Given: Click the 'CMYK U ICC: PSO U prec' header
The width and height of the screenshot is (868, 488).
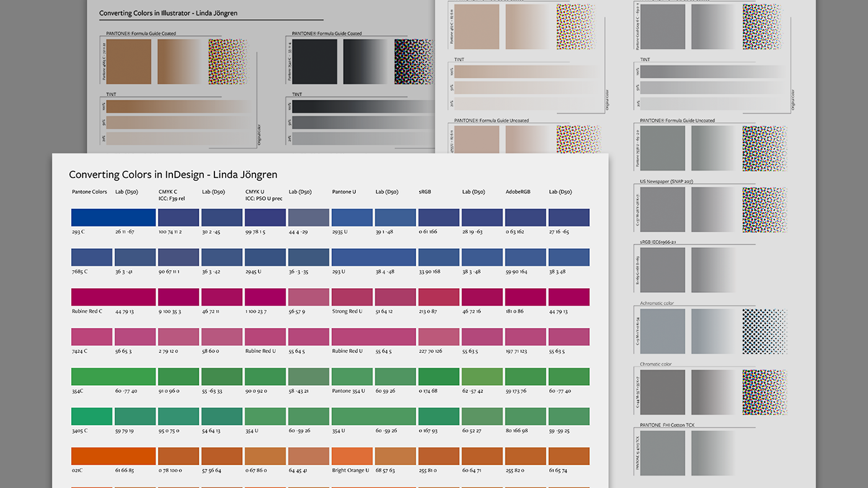Looking at the screenshot, I should [263, 195].
